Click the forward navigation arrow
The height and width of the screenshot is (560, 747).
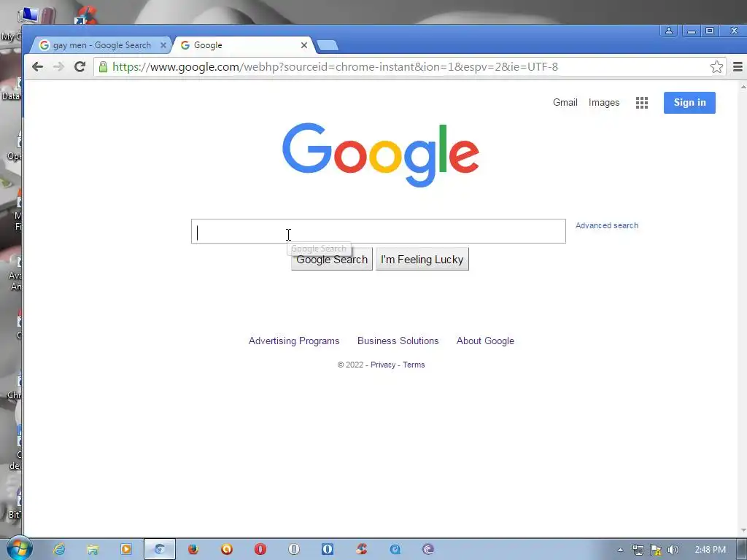(58, 66)
